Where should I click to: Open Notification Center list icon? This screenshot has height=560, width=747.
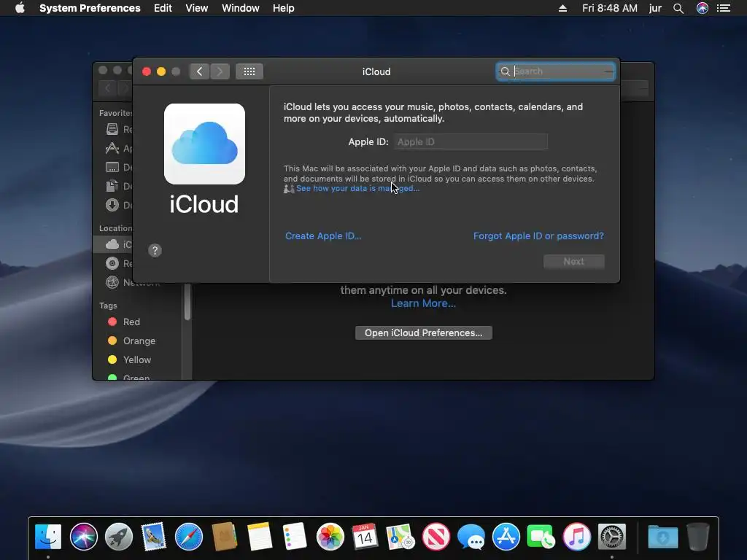tap(724, 8)
